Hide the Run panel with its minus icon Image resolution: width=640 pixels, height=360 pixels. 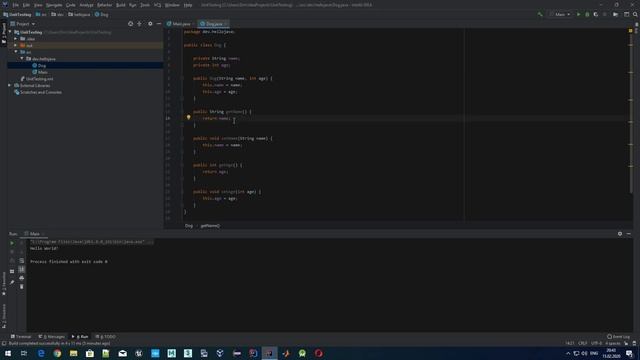click(629, 234)
